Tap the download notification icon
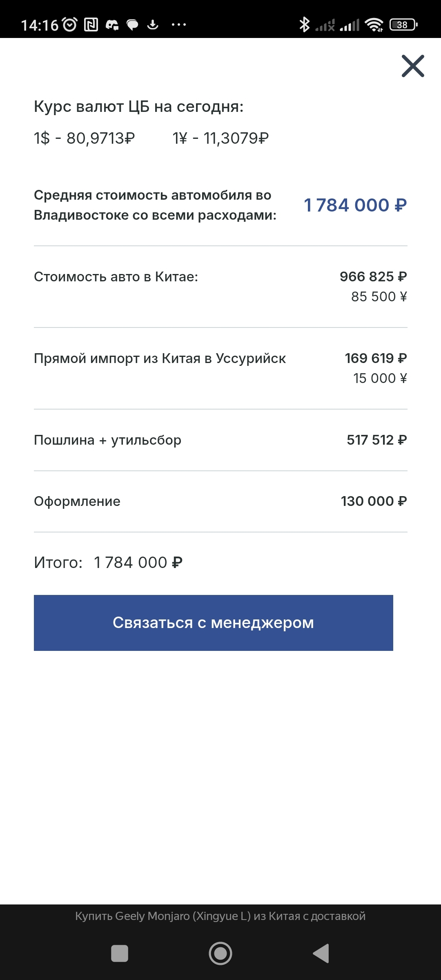 point(153,25)
